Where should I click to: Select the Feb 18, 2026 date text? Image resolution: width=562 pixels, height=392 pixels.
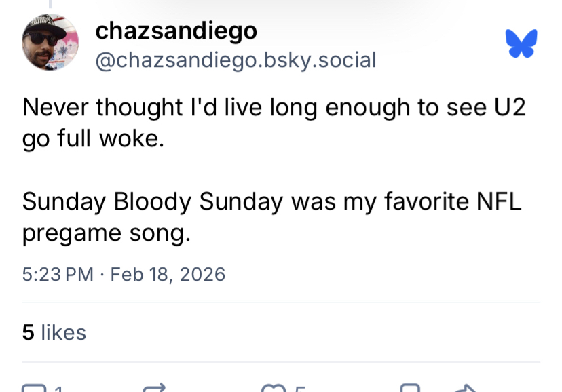(x=167, y=274)
